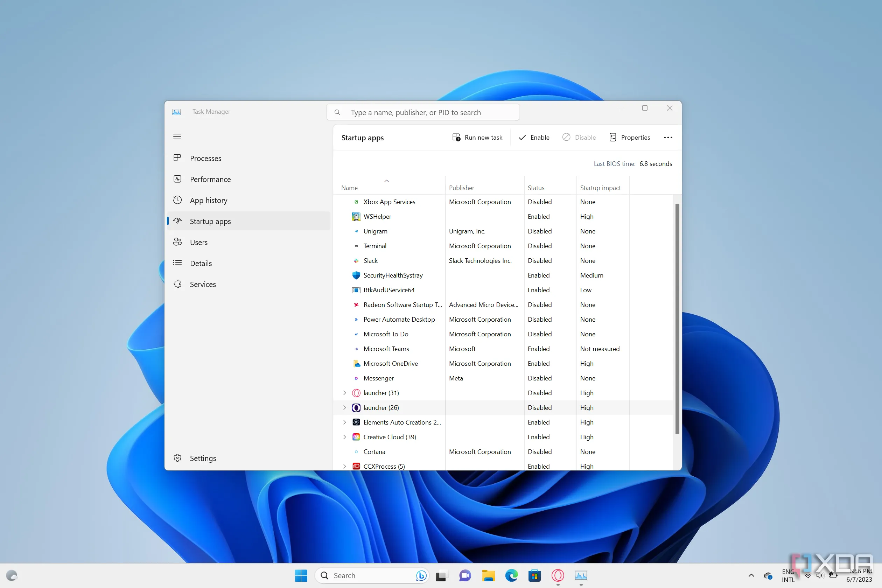
Task: Launch Microsoft Edge from the taskbar
Action: [511, 575]
